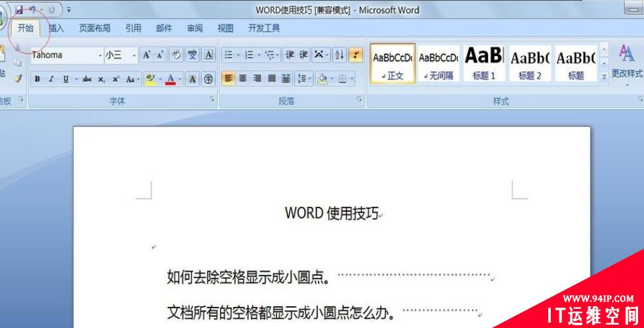
Task: Apply the 标题 1 style
Action: [484, 63]
